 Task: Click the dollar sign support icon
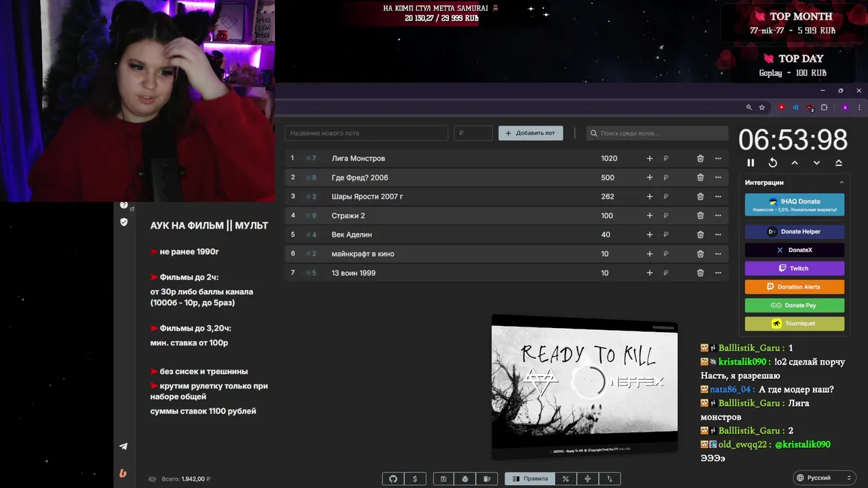click(415, 479)
